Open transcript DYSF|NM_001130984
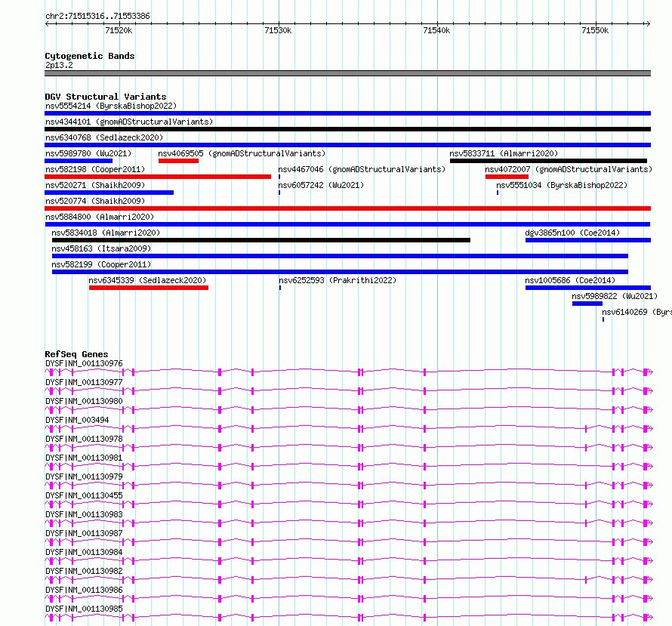Image resolution: width=672 pixels, height=626 pixels. click(84, 552)
